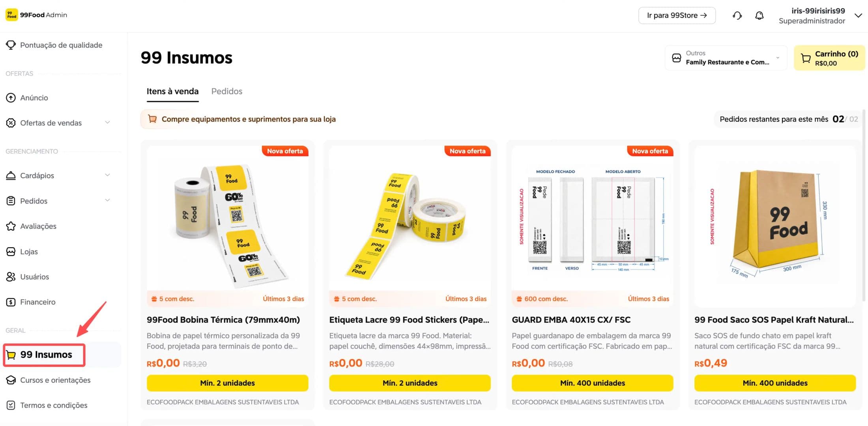Open the notifications bell icon
This screenshot has width=868, height=426.
pyautogui.click(x=759, y=15)
